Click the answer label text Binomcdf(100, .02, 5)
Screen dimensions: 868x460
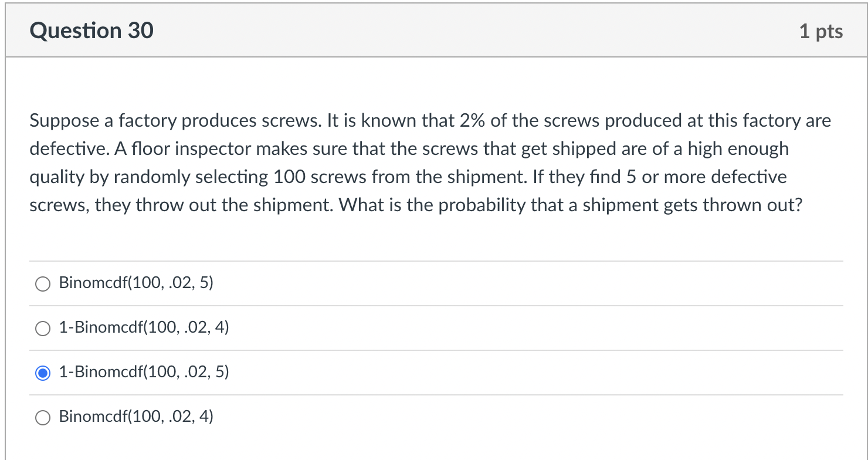tap(136, 284)
